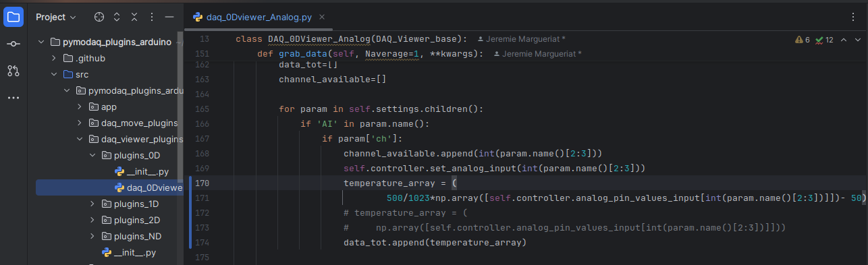Click 'for param in self.settings.children():' line
This screenshot has width=868, height=265.
click(x=381, y=109)
